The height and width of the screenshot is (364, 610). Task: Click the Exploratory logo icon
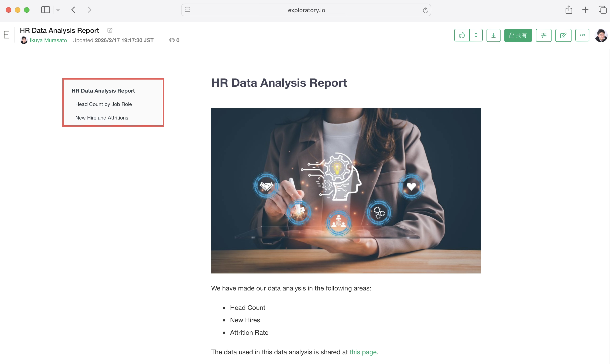(7, 35)
